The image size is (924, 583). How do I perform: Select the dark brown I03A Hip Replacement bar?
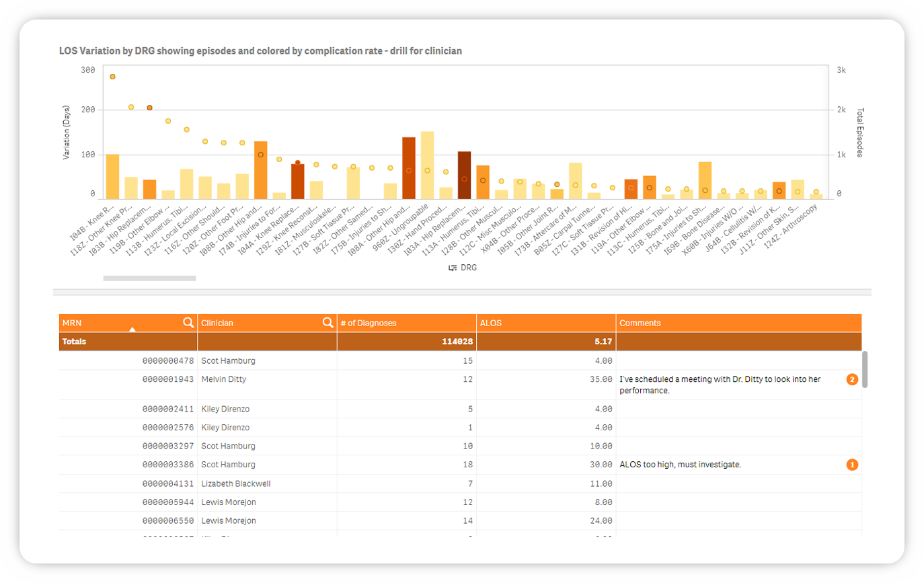coord(464,175)
